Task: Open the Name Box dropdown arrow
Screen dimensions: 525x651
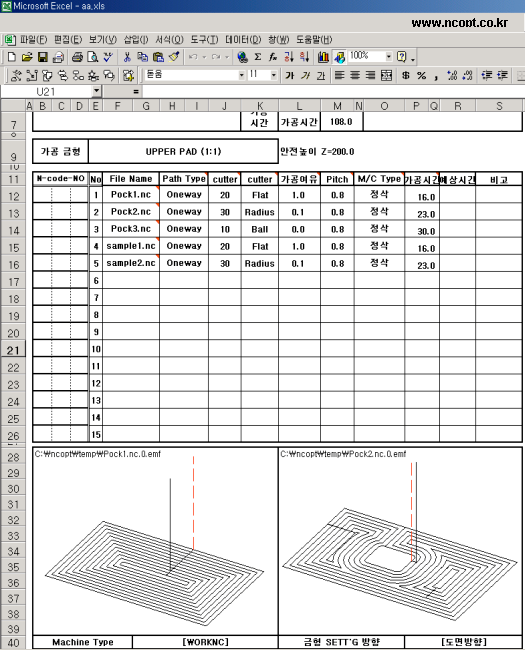Action: 96,91
